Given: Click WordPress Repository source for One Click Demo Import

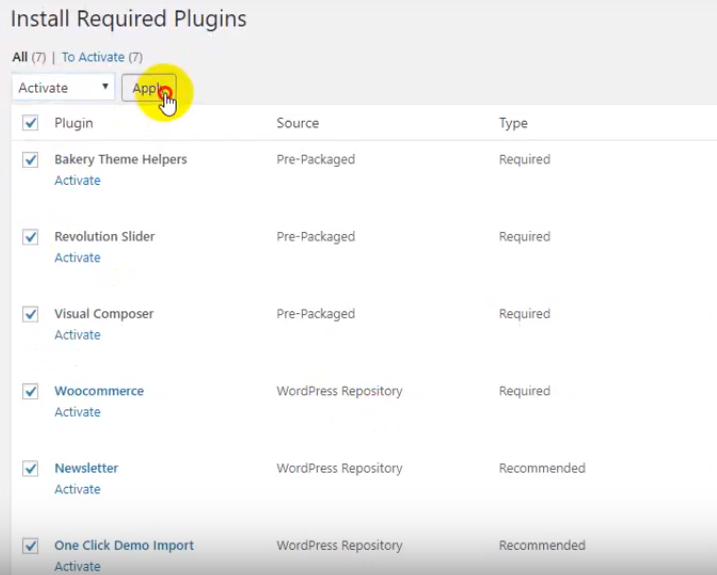Looking at the screenshot, I should [x=339, y=545].
